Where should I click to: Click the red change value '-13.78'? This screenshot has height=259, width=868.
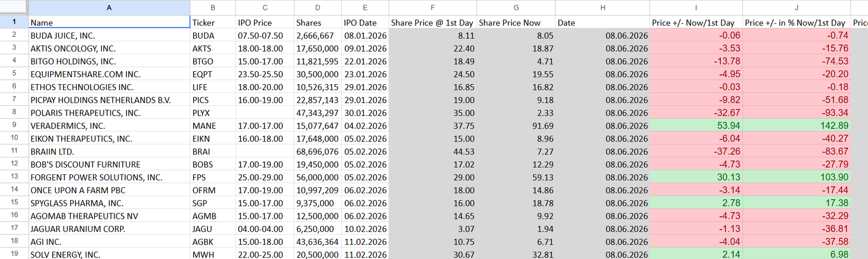[696, 61]
